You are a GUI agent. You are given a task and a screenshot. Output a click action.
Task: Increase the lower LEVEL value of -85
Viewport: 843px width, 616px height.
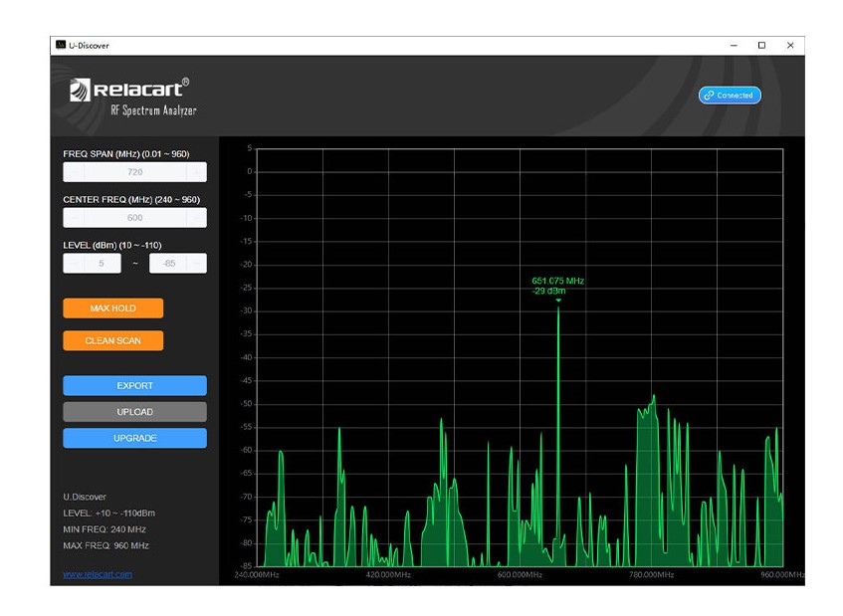click(198, 264)
